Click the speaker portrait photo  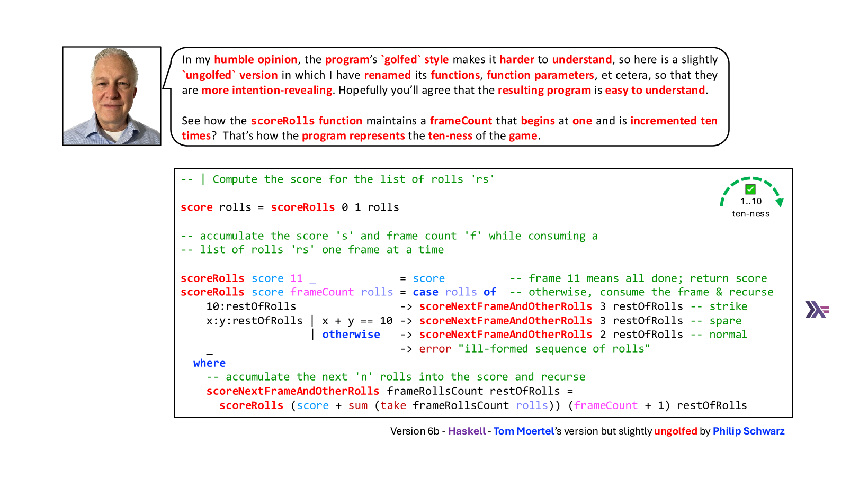pos(112,96)
